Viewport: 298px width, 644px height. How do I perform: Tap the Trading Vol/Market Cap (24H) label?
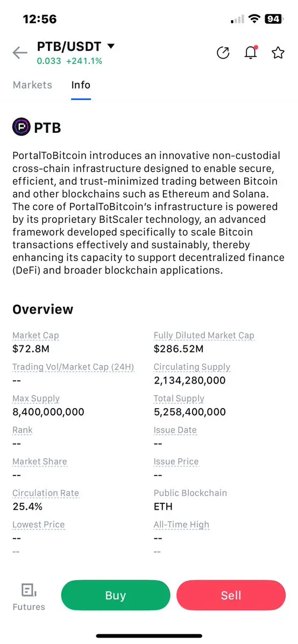pyautogui.click(x=73, y=367)
